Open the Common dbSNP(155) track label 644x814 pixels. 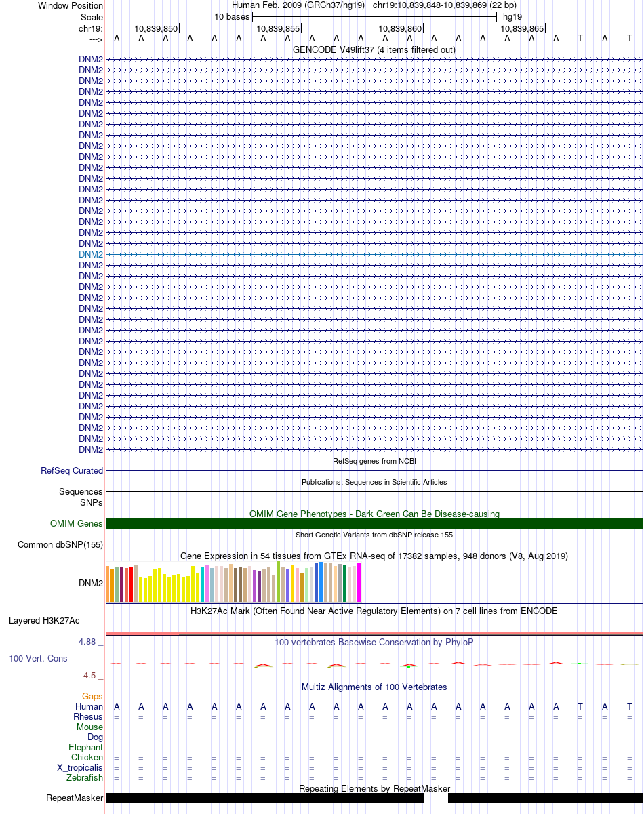60,544
